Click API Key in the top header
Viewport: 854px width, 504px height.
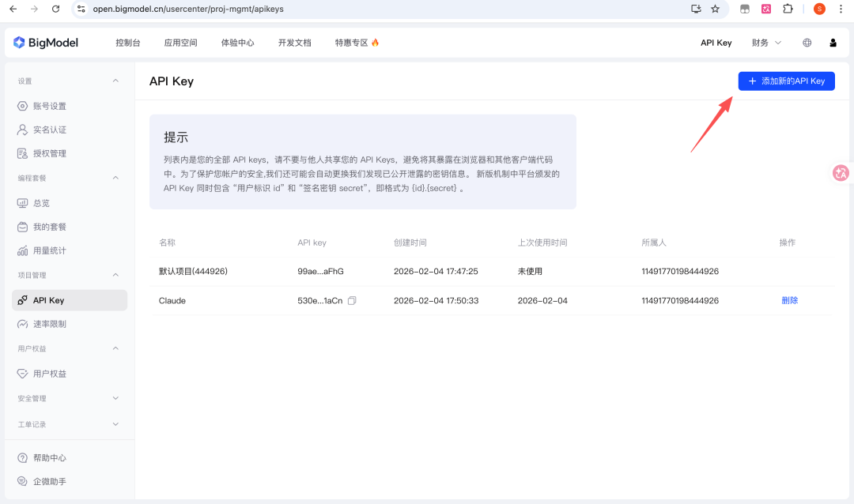pos(716,43)
